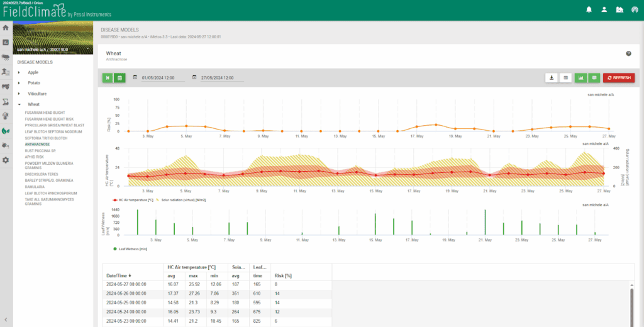Viewport: 644px width, 327px height.
Task: Click the help question mark icon
Action: pos(628,53)
